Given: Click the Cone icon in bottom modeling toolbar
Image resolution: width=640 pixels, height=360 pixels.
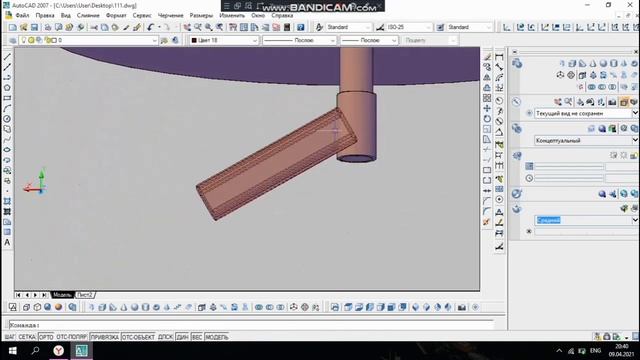Looking at the screenshot, I should (124, 307).
